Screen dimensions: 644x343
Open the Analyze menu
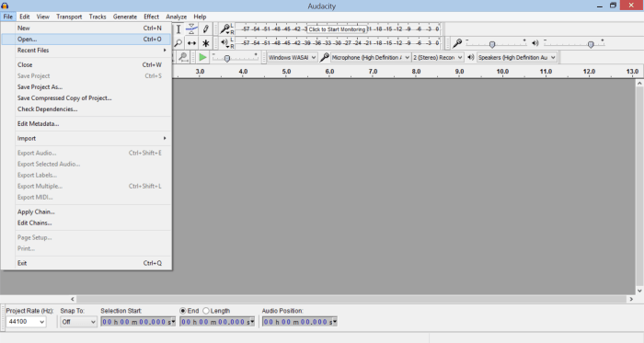177,17
